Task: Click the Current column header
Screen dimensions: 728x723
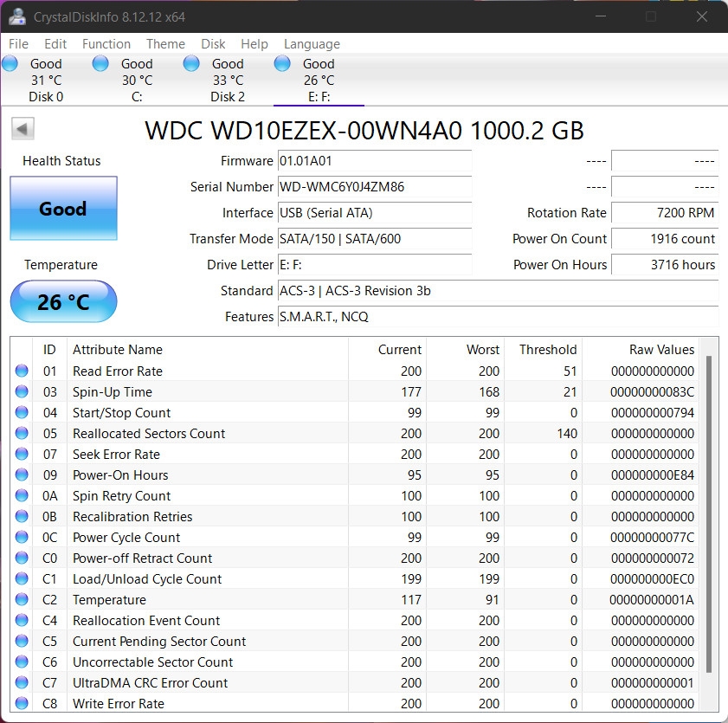Action: coord(400,349)
